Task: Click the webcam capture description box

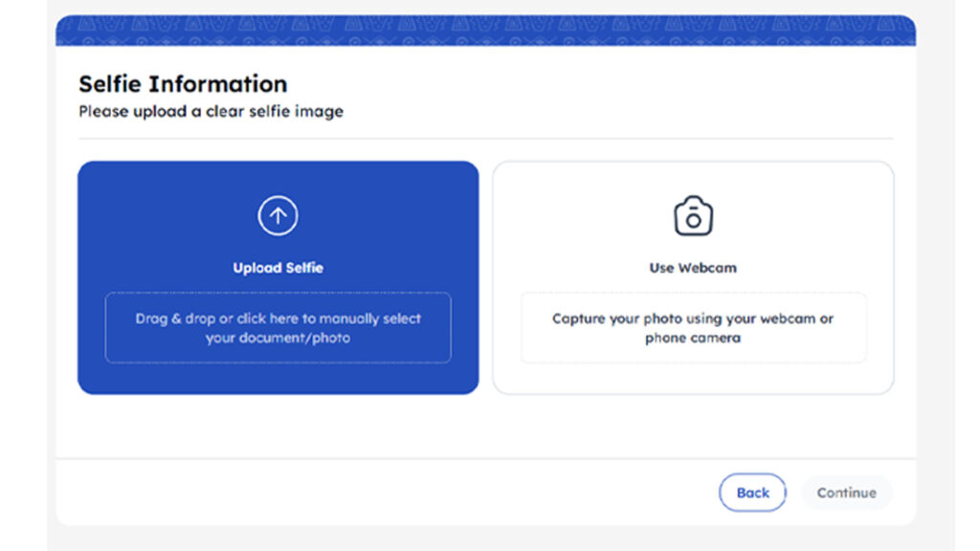Action: [x=693, y=327]
